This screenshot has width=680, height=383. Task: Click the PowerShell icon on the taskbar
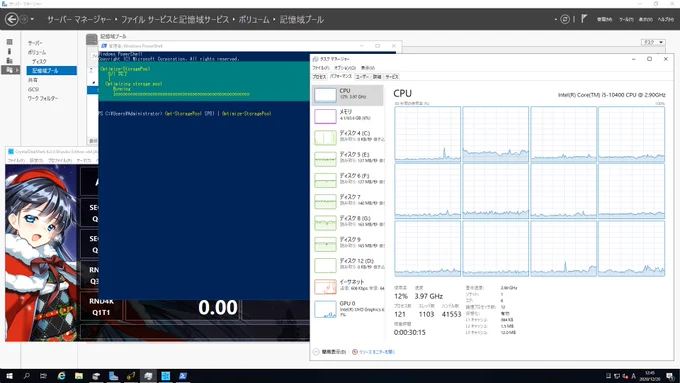click(x=183, y=376)
